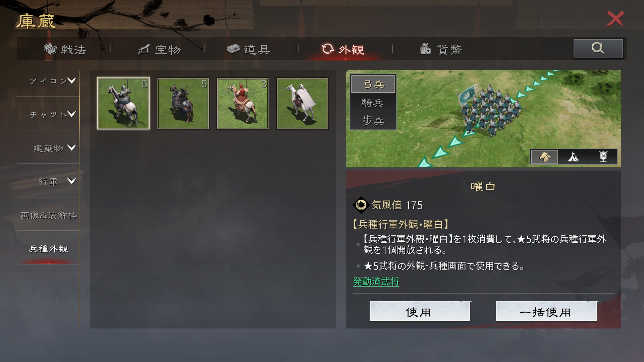Switch preview to 弓兵 unit type
Image resolution: width=644 pixels, height=362 pixels.
point(373,84)
